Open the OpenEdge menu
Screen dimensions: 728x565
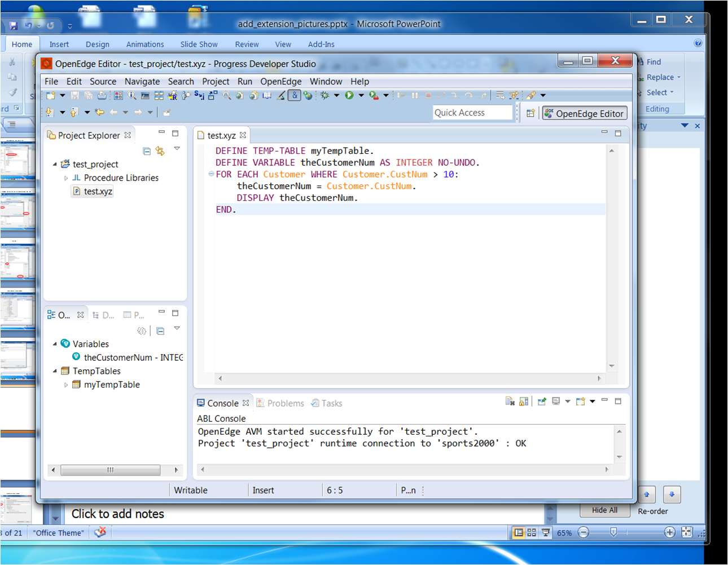281,81
